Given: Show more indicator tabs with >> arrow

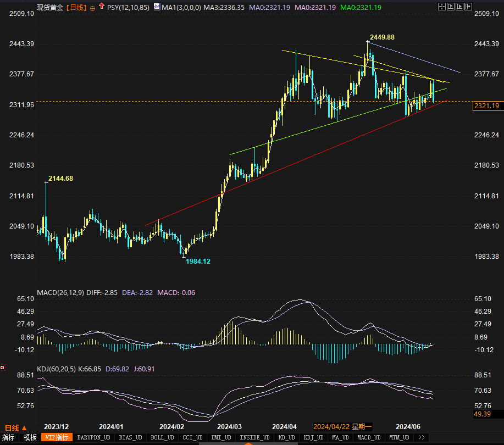Looking at the screenshot, I should tap(422, 438).
